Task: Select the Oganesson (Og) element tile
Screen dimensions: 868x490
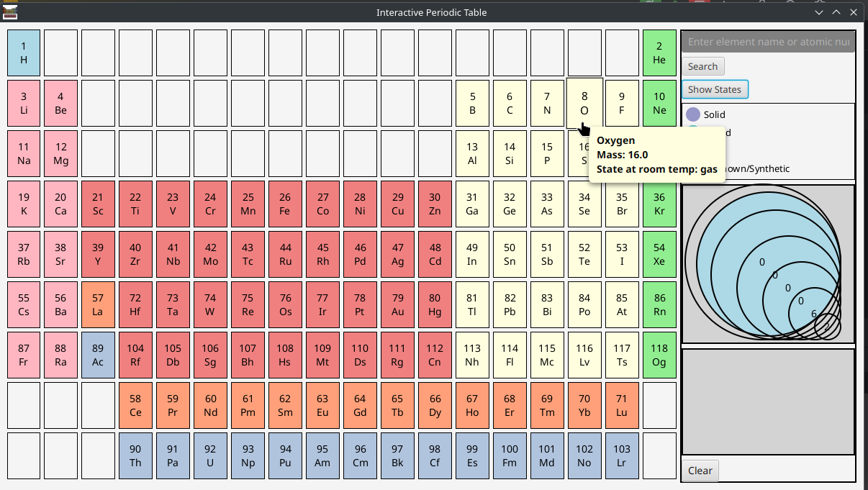Action: click(x=659, y=355)
